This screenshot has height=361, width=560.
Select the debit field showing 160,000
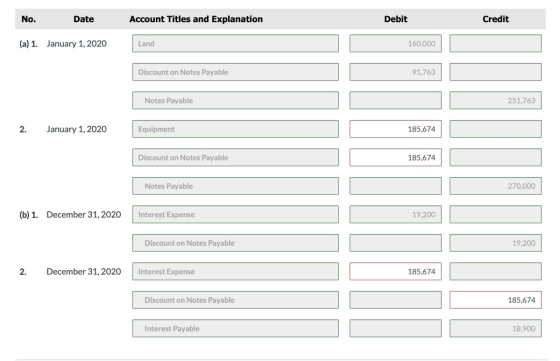(x=395, y=44)
